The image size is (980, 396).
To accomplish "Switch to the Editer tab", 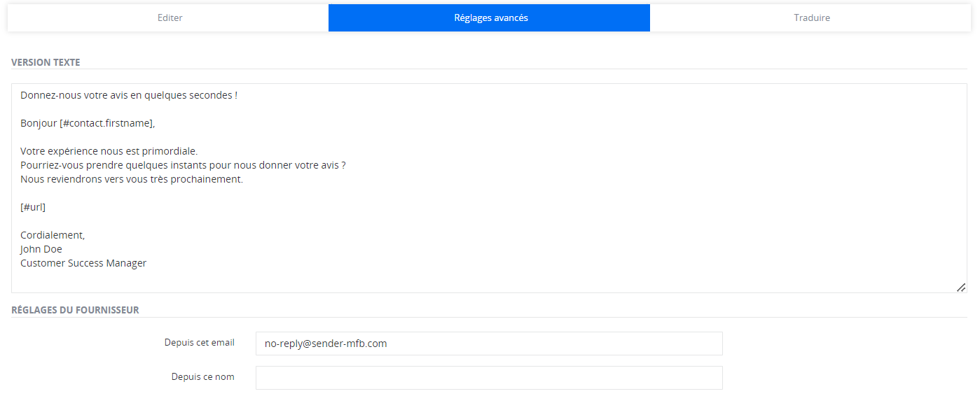I will point(170,18).
